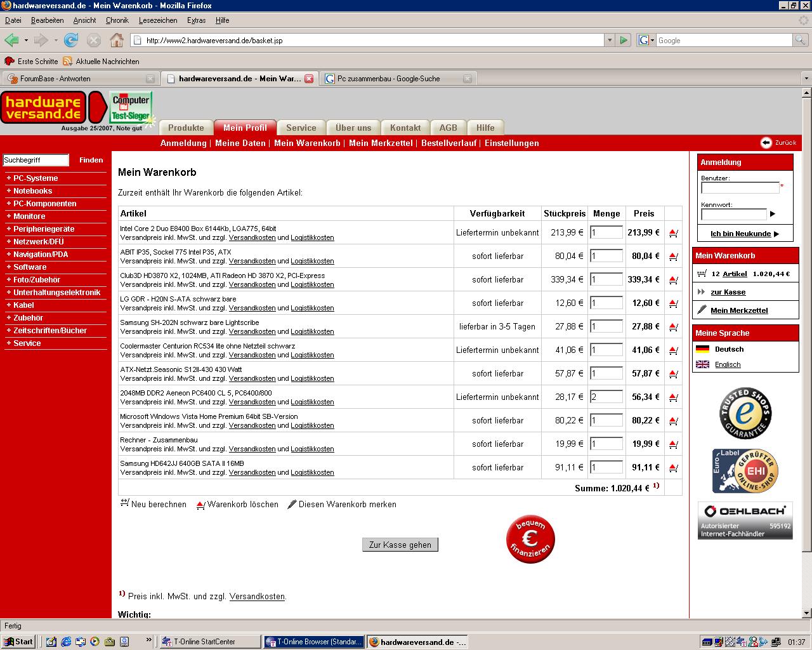Select Englisch language
812x650 pixels.
point(728,364)
